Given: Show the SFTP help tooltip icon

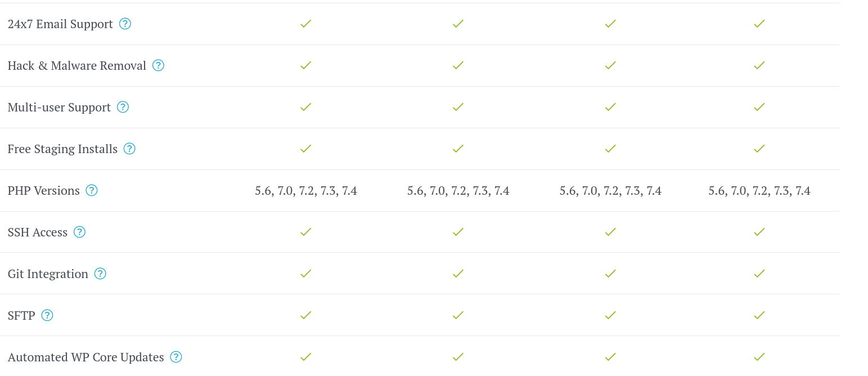Looking at the screenshot, I should click(x=47, y=315).
